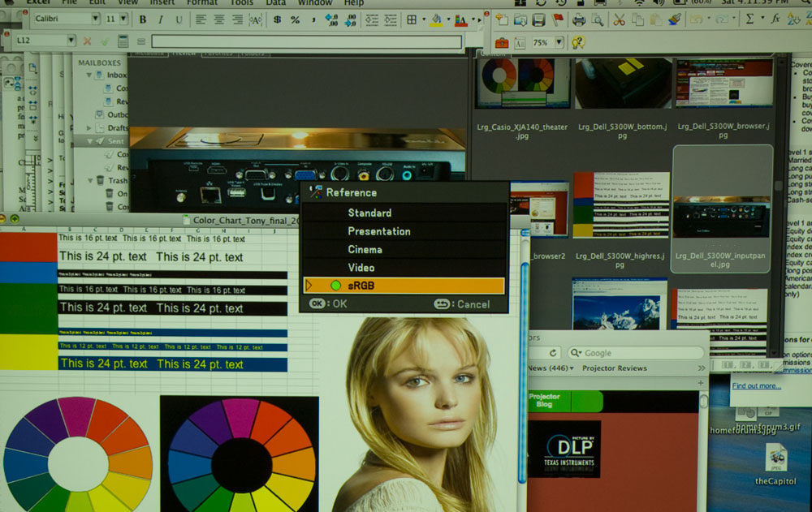Open the Data menu

[276, 2]
